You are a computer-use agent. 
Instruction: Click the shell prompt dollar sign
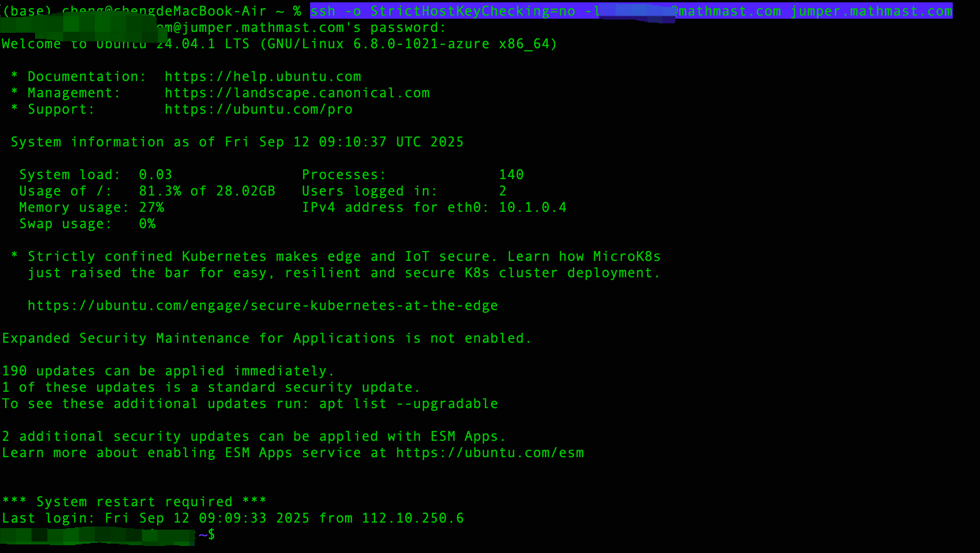212,534
